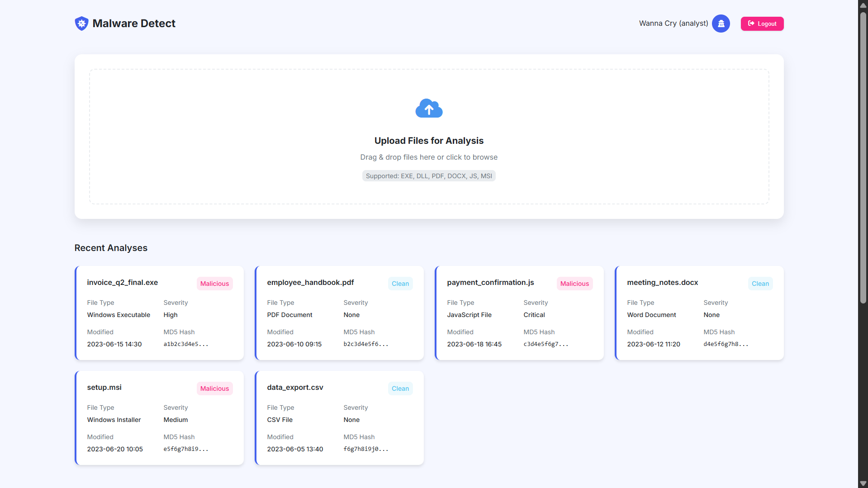Screen dimensions: 868x488
Task: Click the Medium severity value
Action: (175, 420)
